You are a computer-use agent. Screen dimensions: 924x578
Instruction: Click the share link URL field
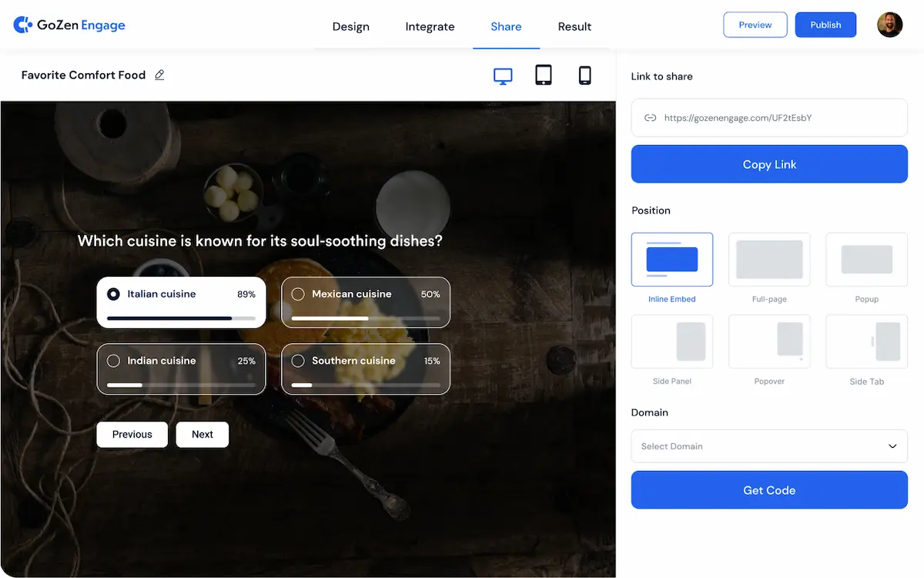(769, 118)
